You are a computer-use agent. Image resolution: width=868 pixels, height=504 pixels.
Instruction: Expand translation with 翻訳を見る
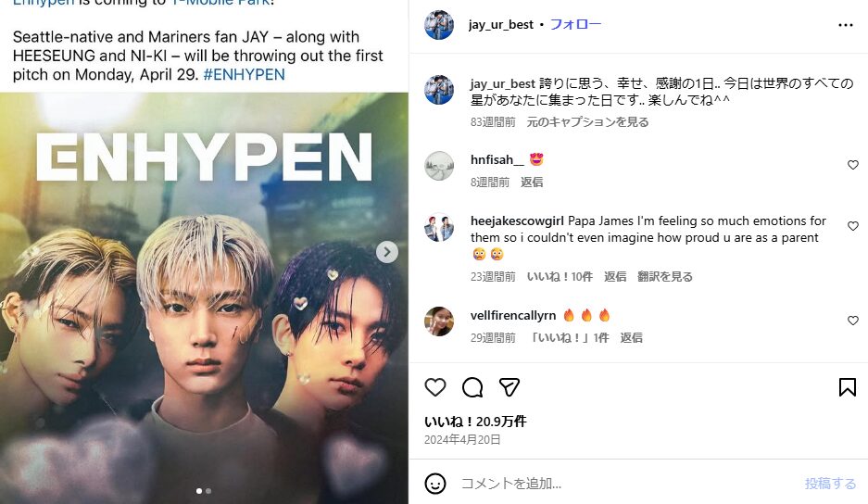point(665,276)
